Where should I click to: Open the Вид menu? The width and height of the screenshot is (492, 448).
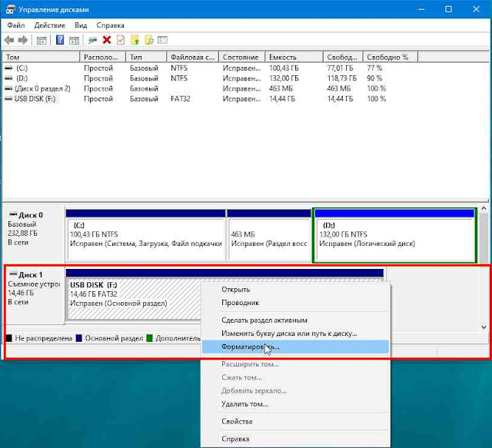coord(81,25)
